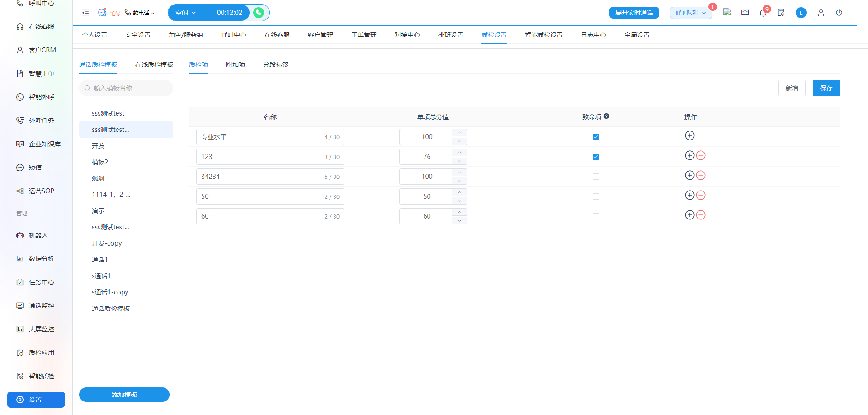
Task: Open the 设置 sidebar button
Action: coord(36,400)
